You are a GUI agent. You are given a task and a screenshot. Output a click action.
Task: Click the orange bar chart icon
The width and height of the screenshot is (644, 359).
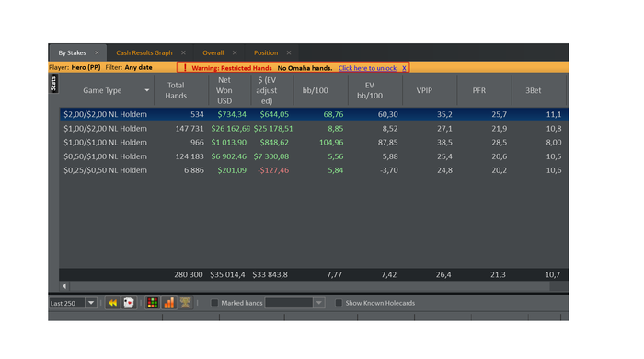coord(169,303)
